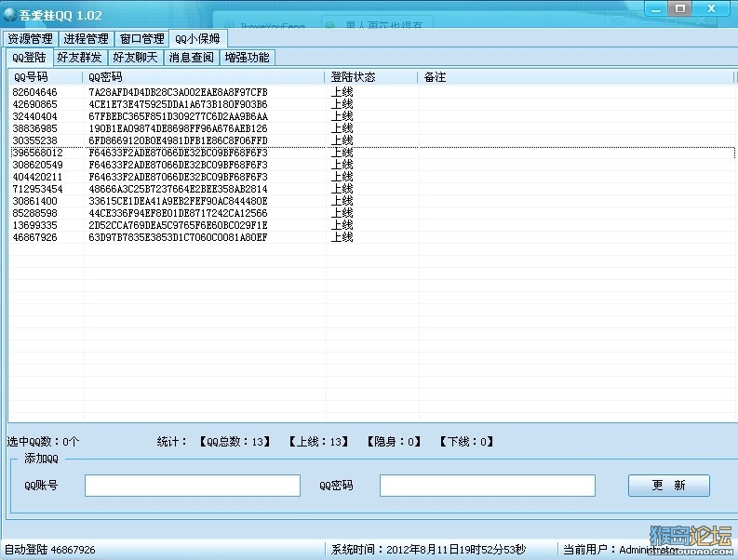
Task: Focus the QQ密码 input field
Action: [x=488, y=486]
